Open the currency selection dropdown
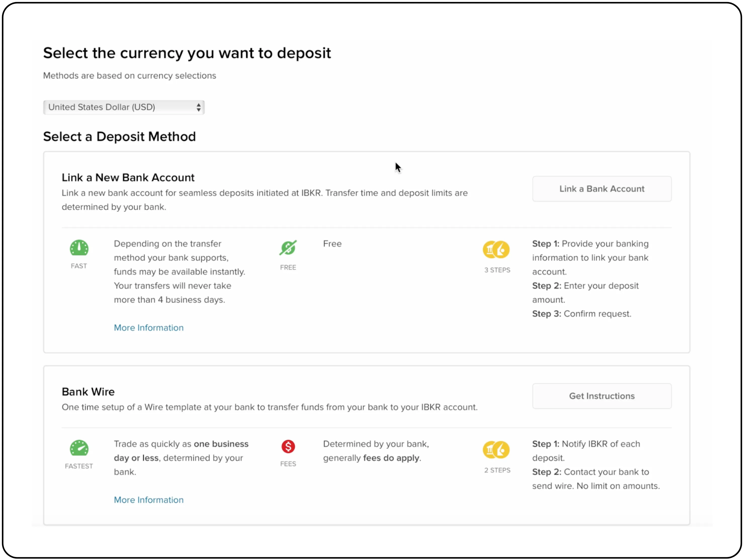 123,107
